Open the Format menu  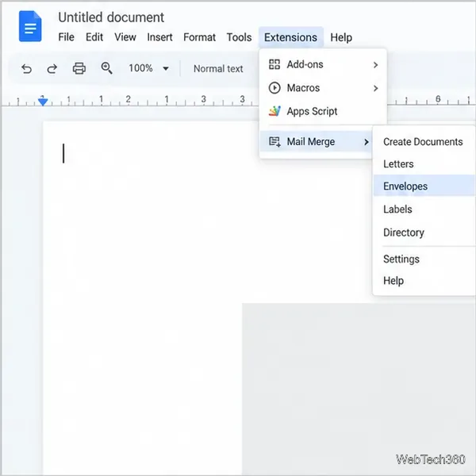click(x=199, y=37)
